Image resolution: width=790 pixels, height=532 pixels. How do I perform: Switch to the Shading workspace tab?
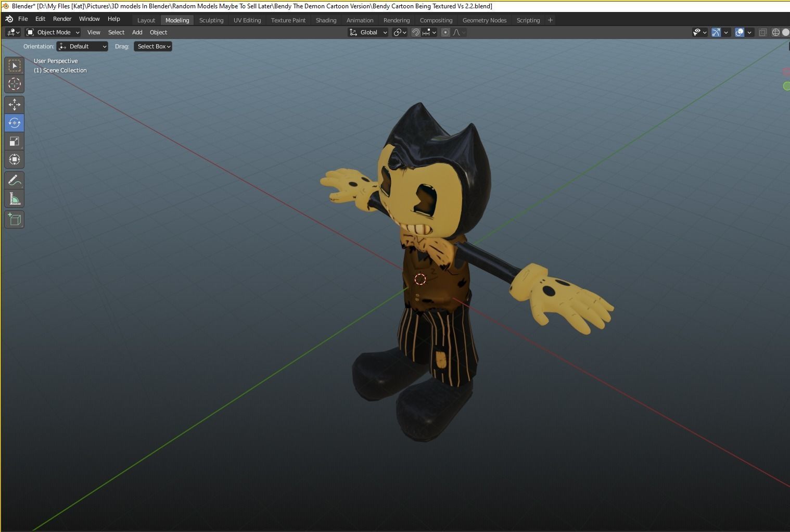[x=326, y=20]
